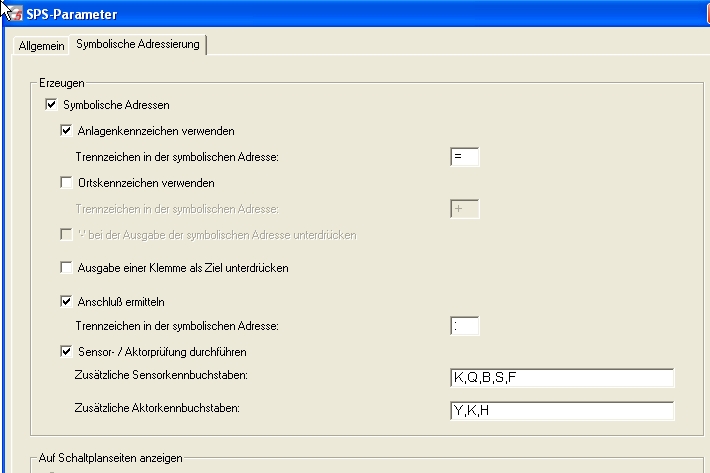Focus the Zusätzliche Aktorkennbuchstaben field
710x473 pixels.
click(x=562, y=411)
